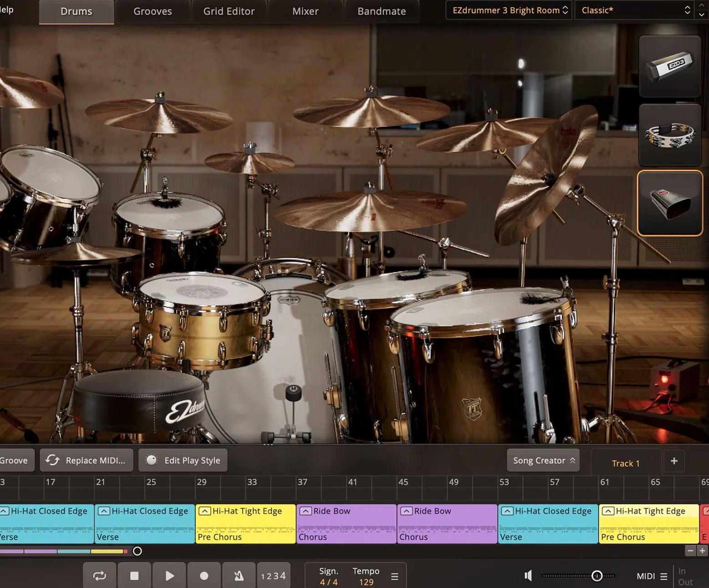Enable the loop playback toggle
709x588 pixels.
(100, 575)
